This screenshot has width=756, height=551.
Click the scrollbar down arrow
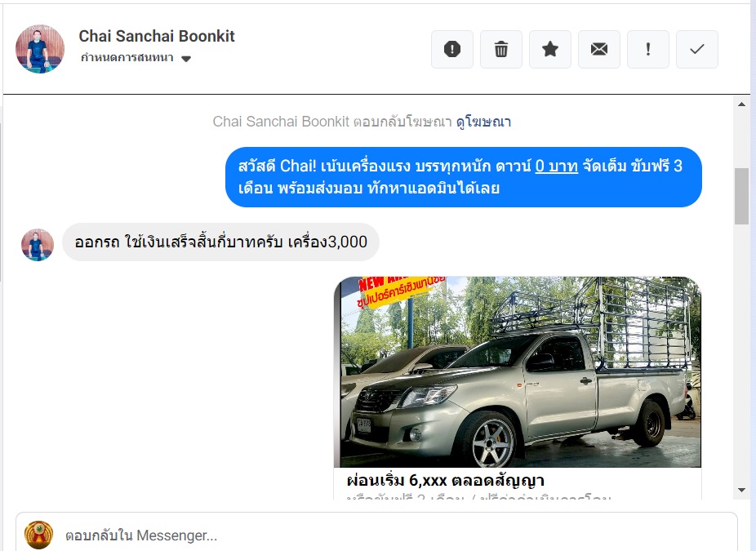(x=741, y=491)
